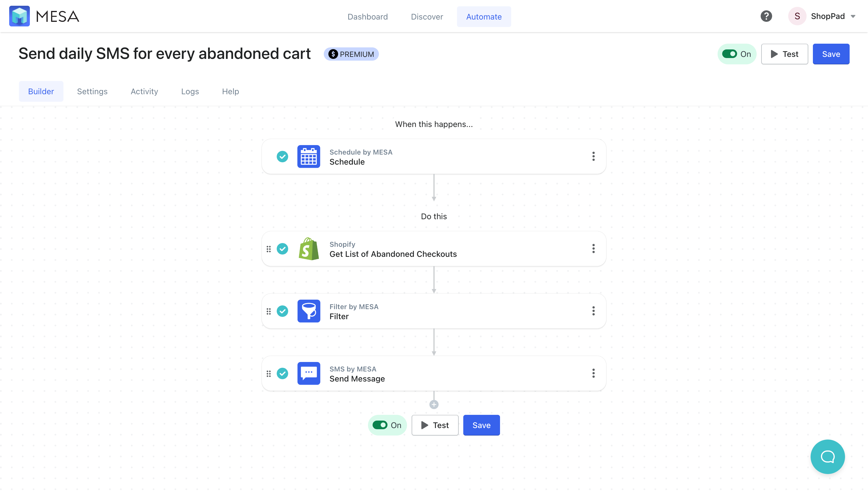Viewport: 868px width, 497px height.
Task: Open the Activity tab
Action: [x=144, y=91]
